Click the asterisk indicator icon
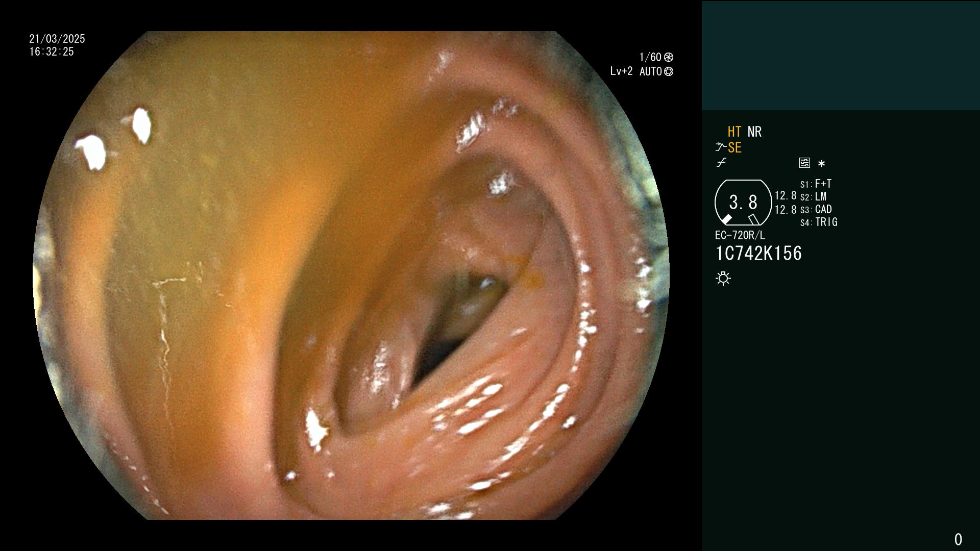The height and width of the screenshot is (551, 980). [821, 164]
